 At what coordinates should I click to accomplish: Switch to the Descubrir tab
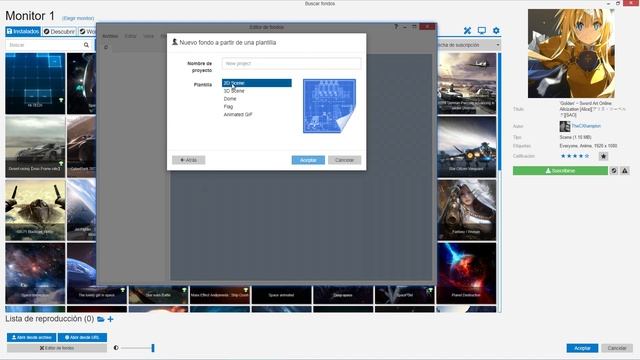(x=59, y=31)
